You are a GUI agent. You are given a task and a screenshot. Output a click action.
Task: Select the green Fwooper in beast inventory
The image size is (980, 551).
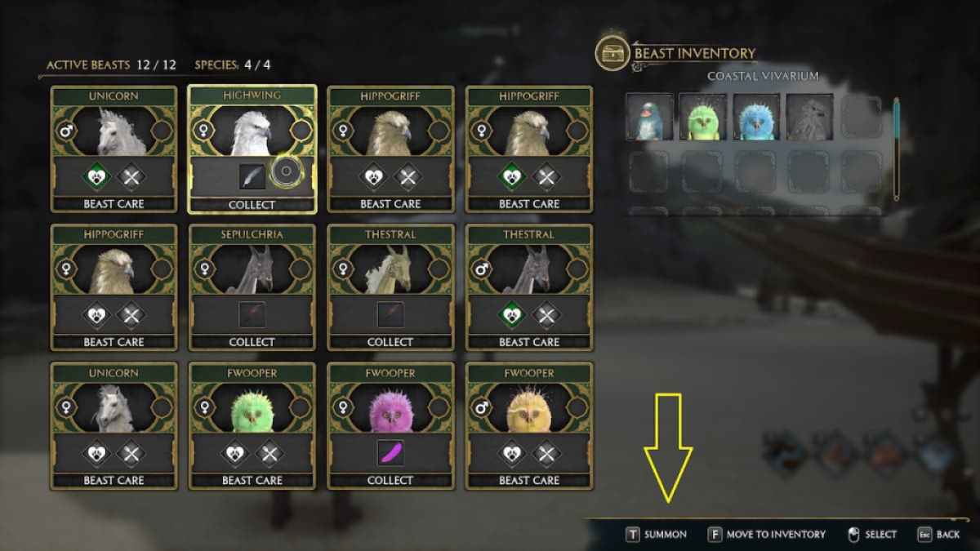tap(702, 117)
